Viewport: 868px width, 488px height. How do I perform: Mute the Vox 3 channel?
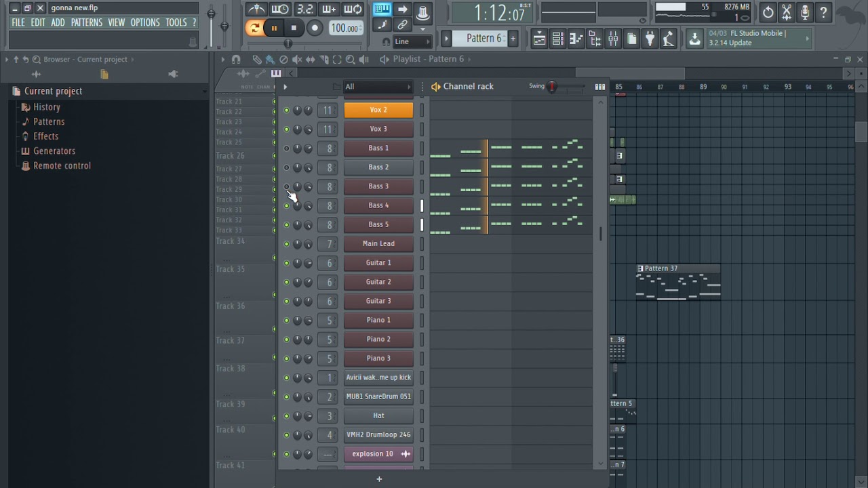click(x=286, y=129)
